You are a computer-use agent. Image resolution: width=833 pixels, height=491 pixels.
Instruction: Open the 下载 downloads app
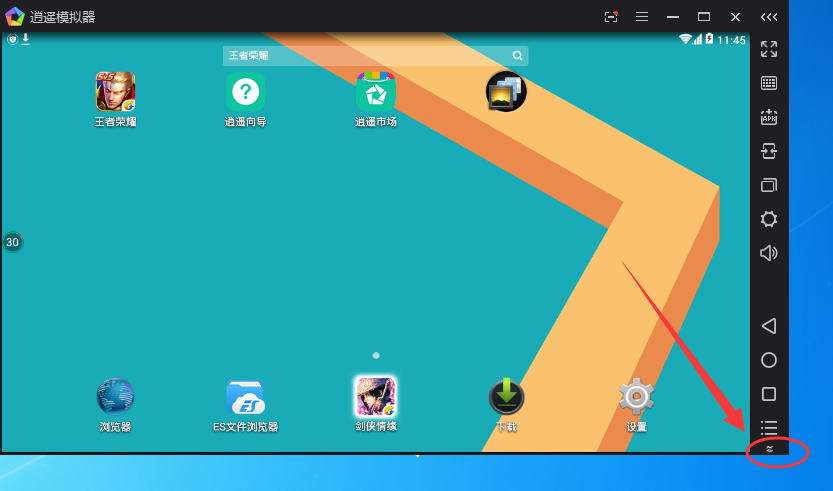(x=506, y=396)
